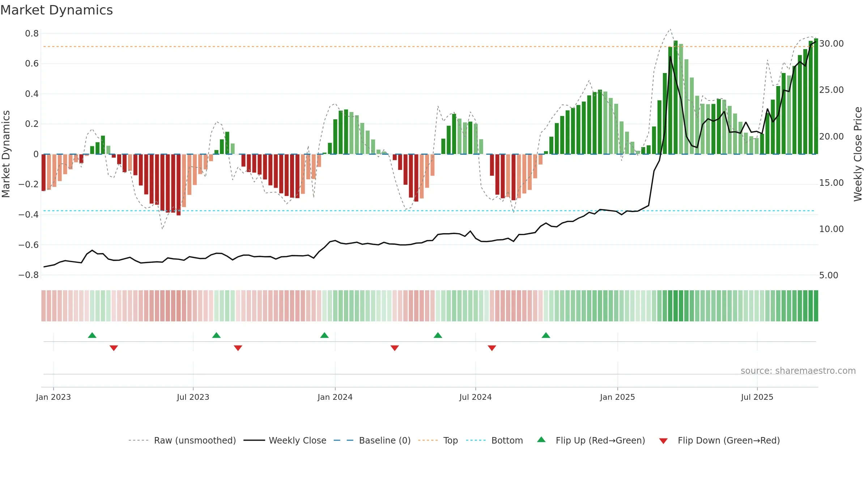Click the 10.00 price axis tick

[831, 229]
